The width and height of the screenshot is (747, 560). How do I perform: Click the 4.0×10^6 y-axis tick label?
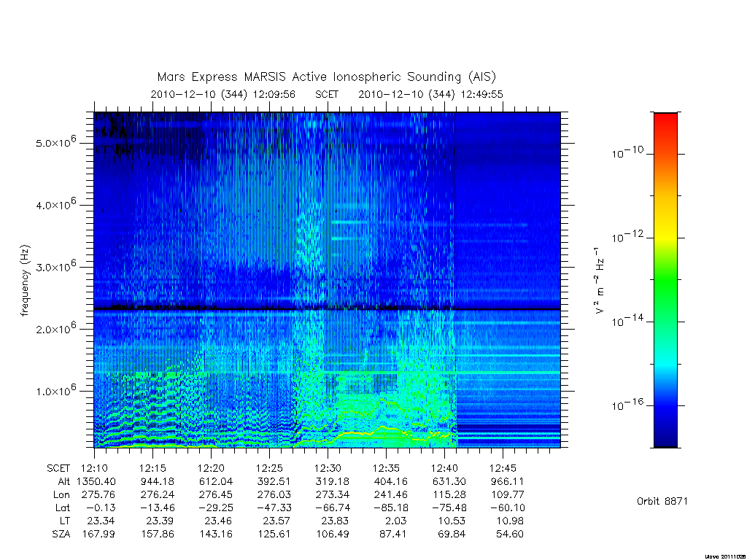coord(55,204)
